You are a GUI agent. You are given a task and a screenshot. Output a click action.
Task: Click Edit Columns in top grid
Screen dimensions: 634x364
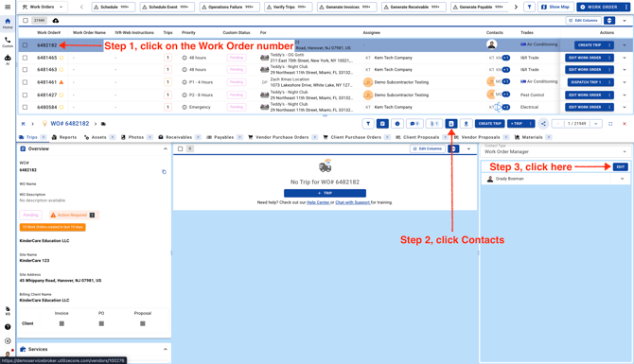click(x=583, y=20)
